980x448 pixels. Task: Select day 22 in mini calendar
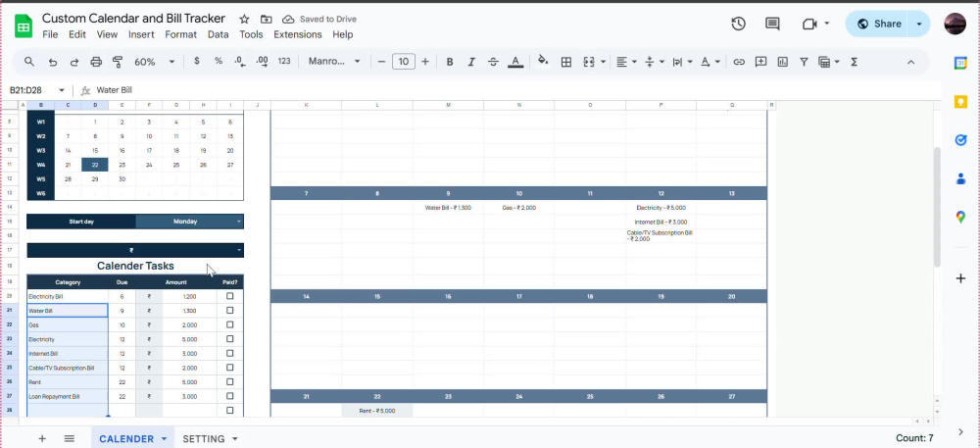[x=94, y=165]
